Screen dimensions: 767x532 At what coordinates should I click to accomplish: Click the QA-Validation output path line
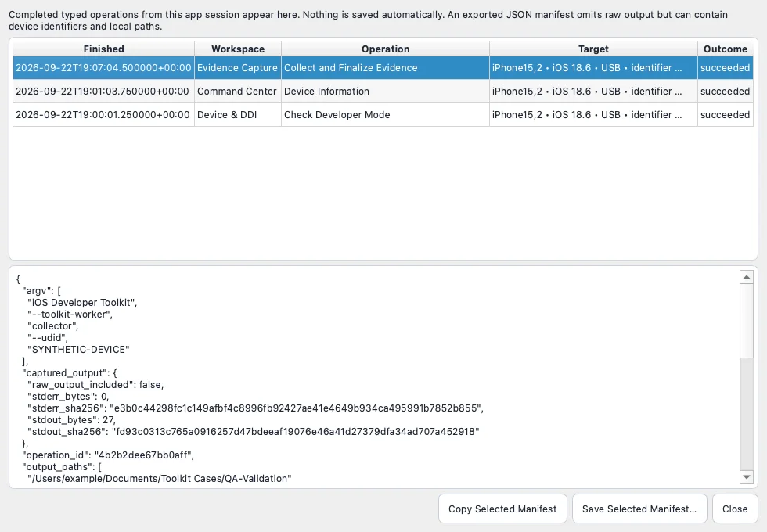160,478
